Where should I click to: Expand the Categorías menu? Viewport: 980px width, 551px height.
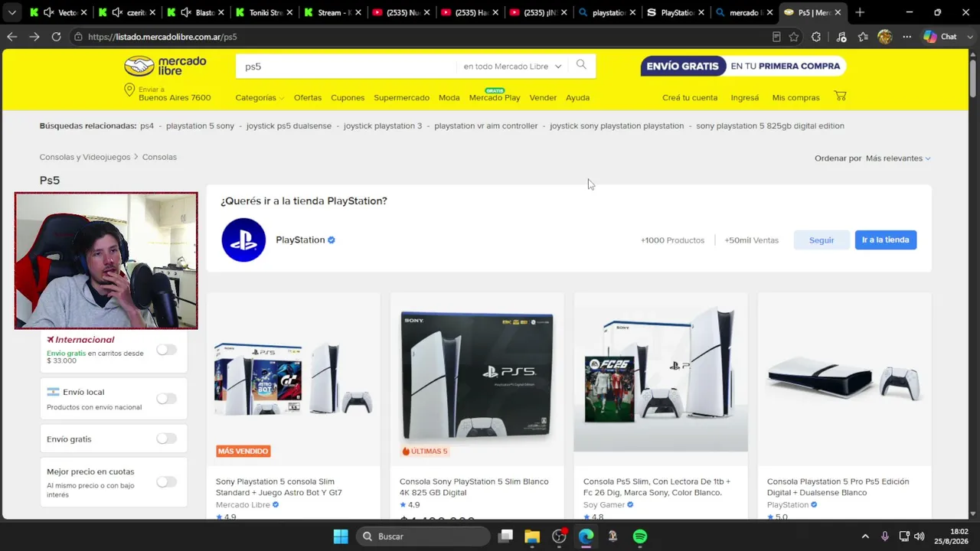(x=260, y=98)
